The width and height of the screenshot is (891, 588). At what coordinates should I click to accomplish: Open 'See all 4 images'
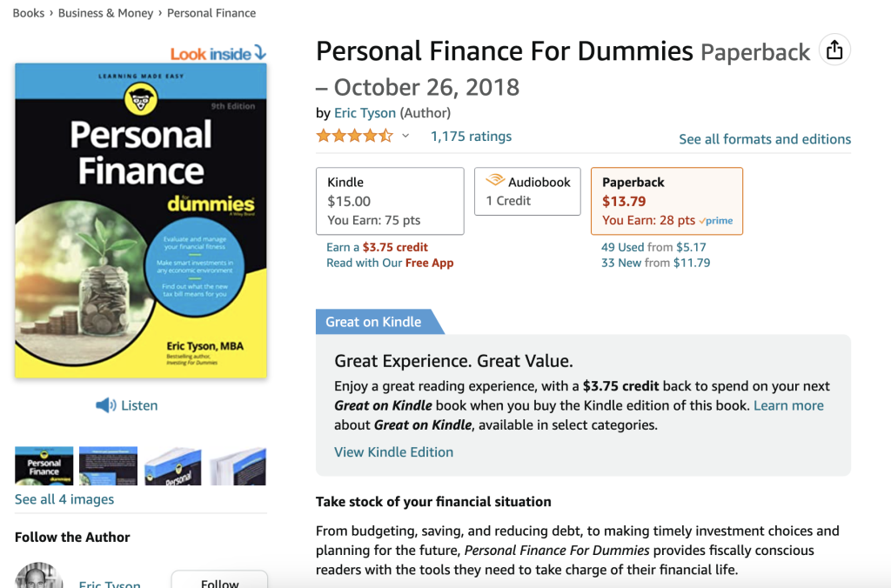coord(64,498)
